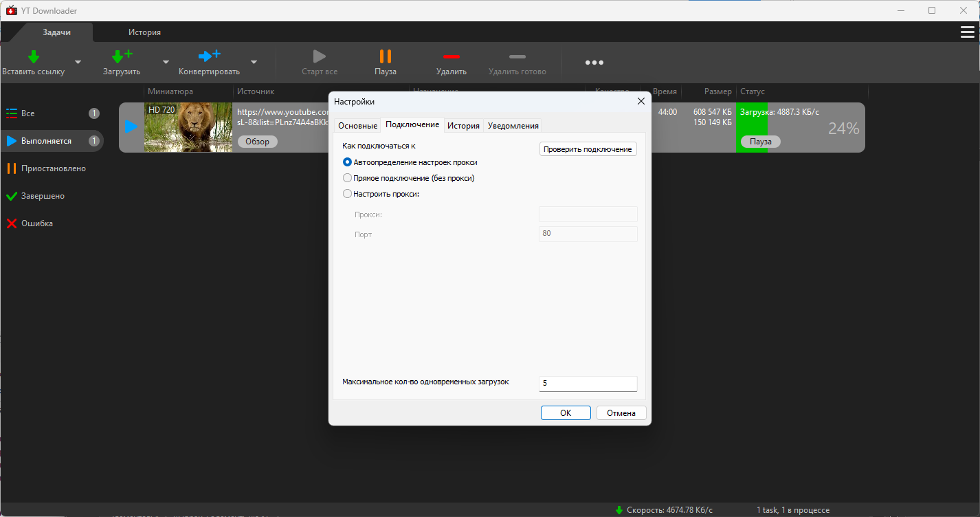
Task: Confirm settings with the OK button
Action: pyautogui.click(x=565, y=413)
